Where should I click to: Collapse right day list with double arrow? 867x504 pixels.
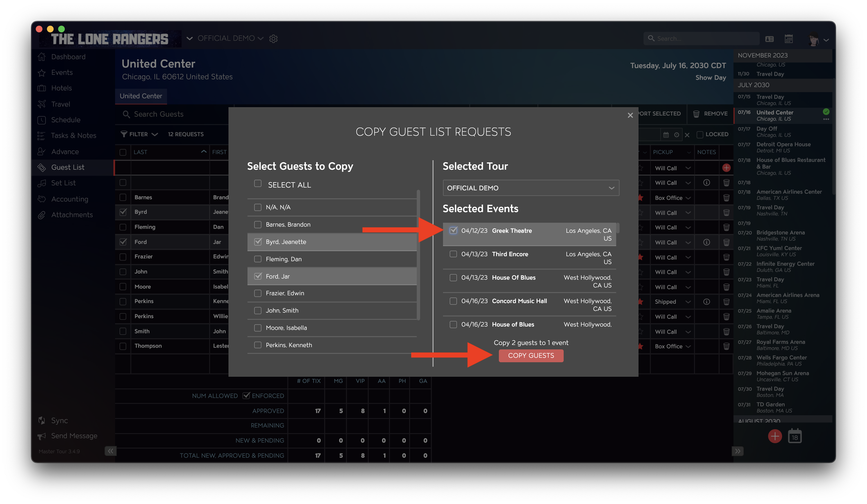coord(737,451)
